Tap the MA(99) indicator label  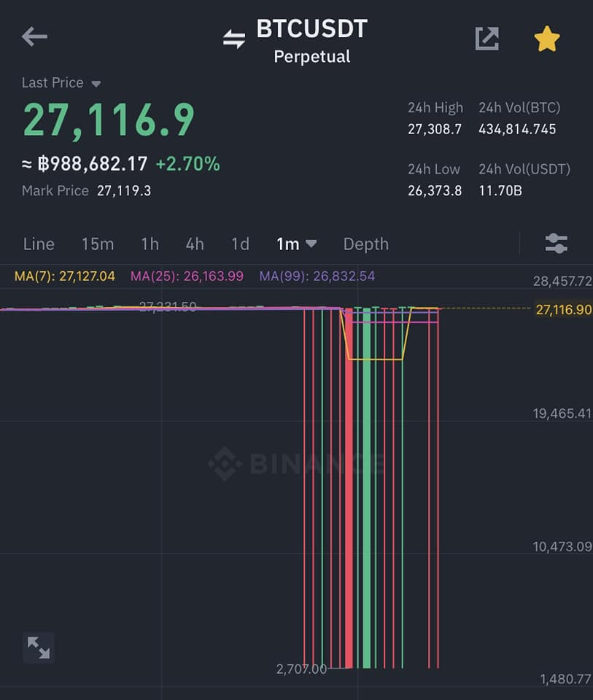[317, 276]
